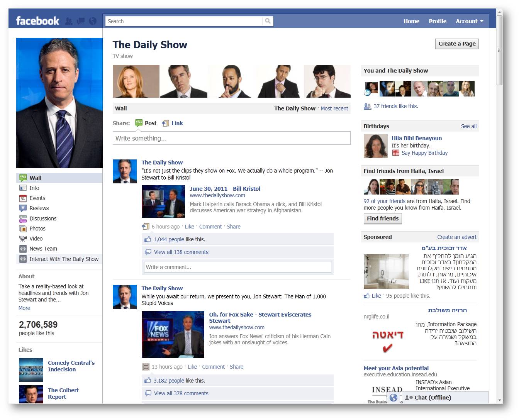This screenshot has height=420, width=519.
Task: Click thumbs-up icon beside 1,044 people
Action: click(x=148, y=239)
